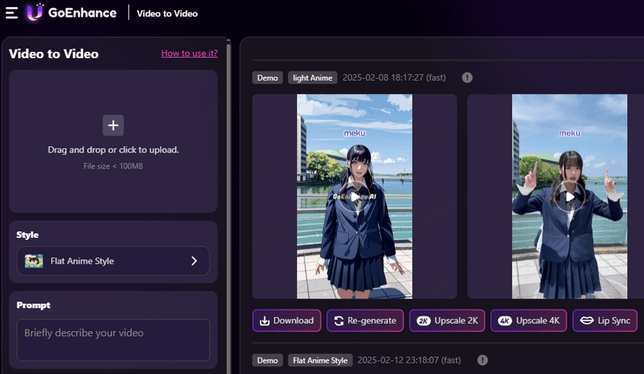Click the Re-generate button
This screenshot has width=644, height=374.
point(365,321)
